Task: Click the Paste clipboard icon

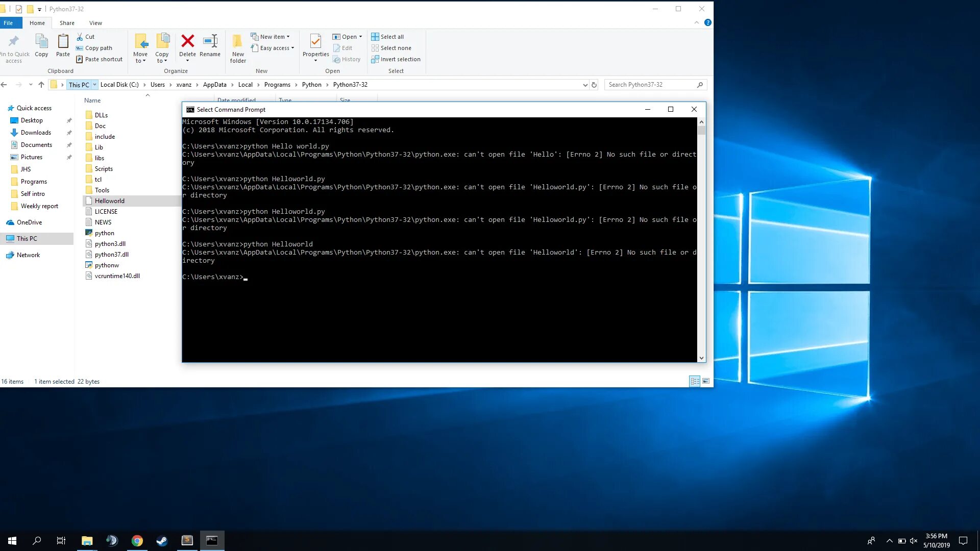Action: point(63,42)
